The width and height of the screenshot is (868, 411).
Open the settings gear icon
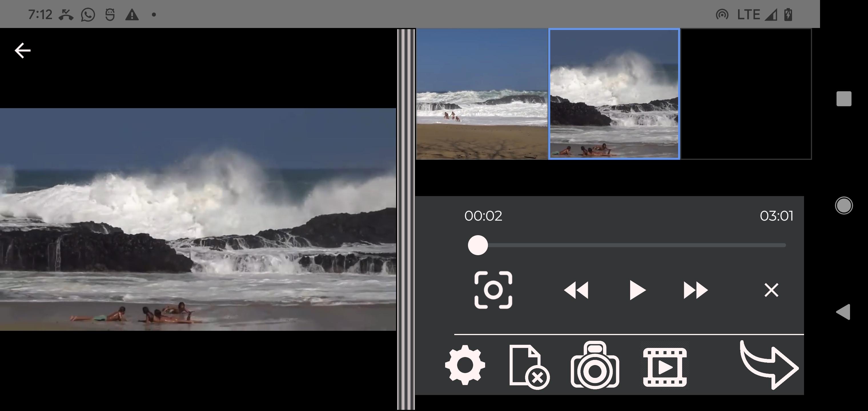465,365
